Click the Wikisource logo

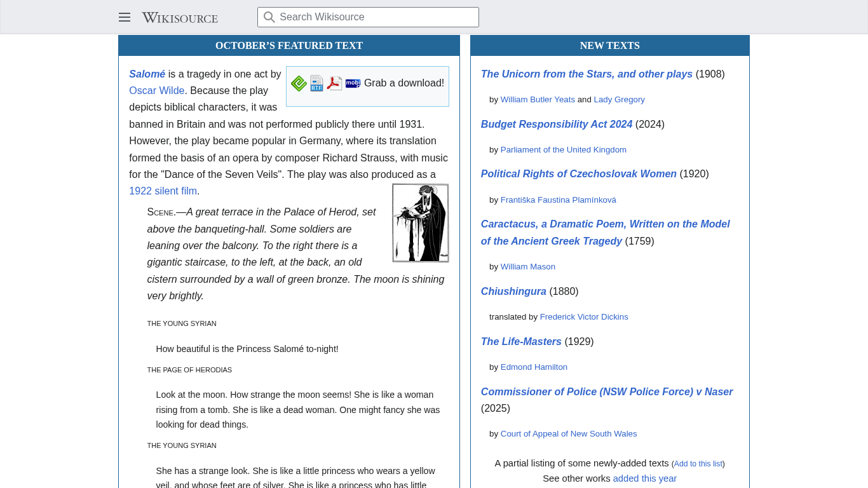[180, 17]
